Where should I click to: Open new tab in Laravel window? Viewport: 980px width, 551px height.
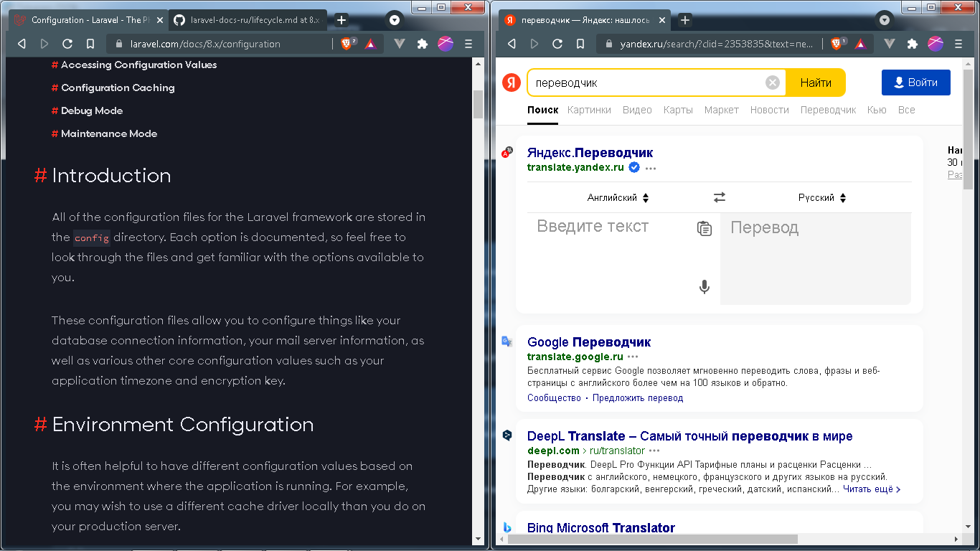[x=341, y=20]
